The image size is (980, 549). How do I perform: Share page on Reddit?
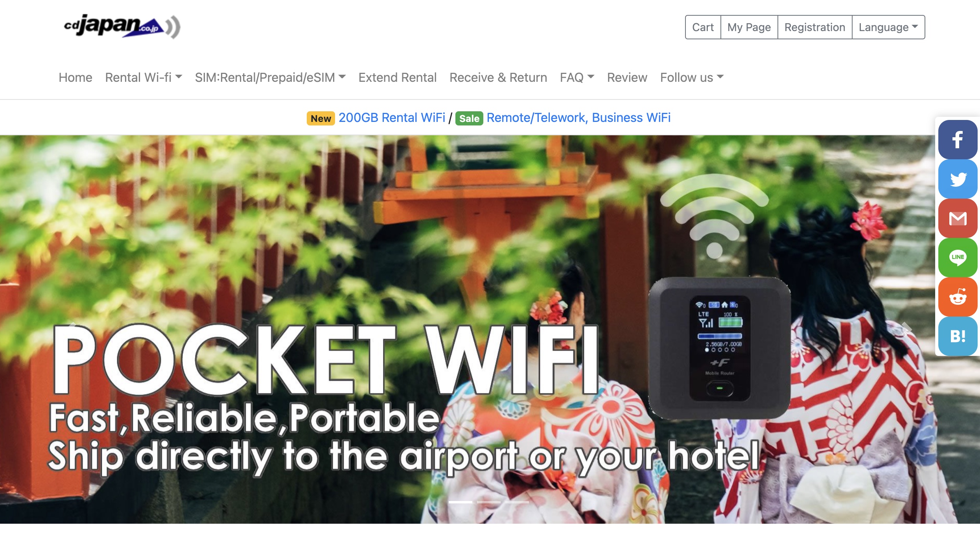[958, 297]
